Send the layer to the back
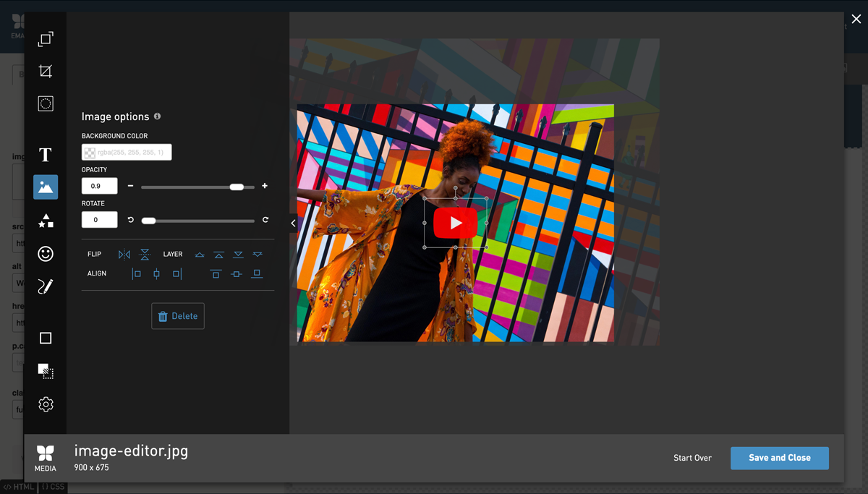 (x=238, y=255)
